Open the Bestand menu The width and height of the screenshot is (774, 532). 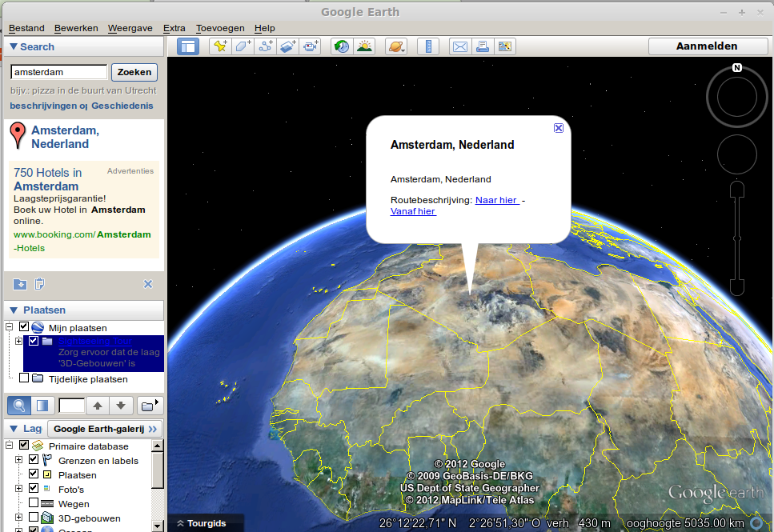pyautogui.click(x=26, y=28)
